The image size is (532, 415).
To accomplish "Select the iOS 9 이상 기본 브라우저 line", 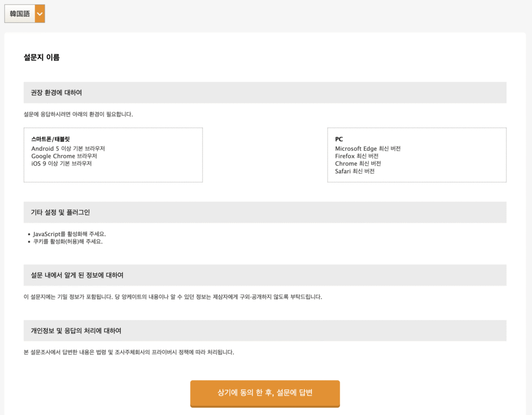I will (61, 164).
